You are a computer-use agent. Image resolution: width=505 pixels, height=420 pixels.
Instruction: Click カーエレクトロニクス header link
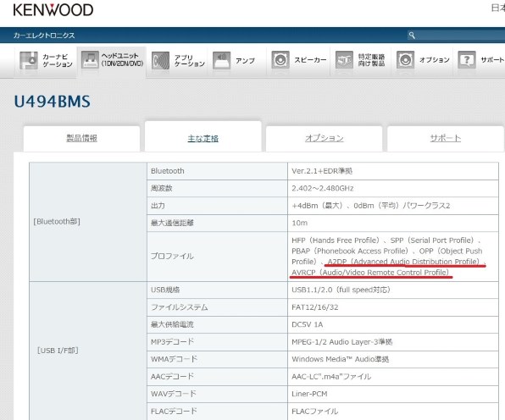point(44,36)
